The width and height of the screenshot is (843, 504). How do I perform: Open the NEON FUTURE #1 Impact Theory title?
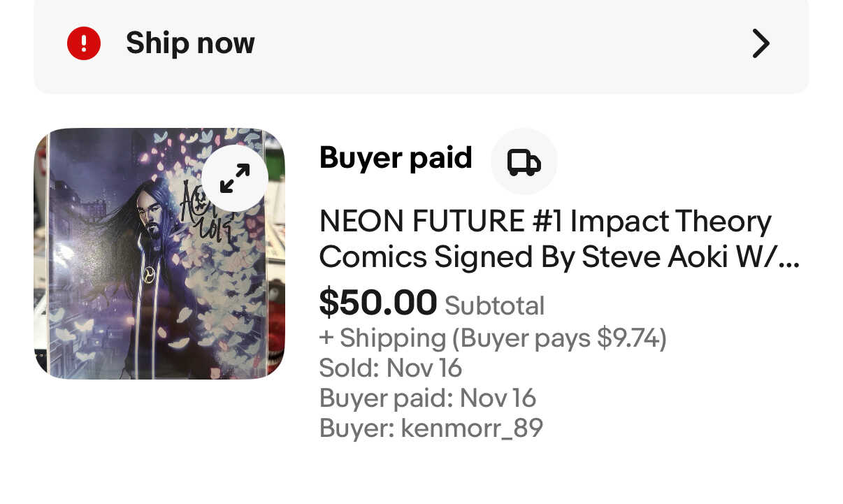click(x=545, y=222)
